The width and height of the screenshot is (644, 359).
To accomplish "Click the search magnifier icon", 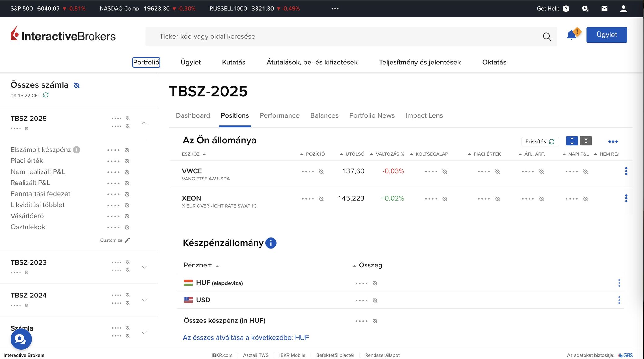I will coord(547,37).
